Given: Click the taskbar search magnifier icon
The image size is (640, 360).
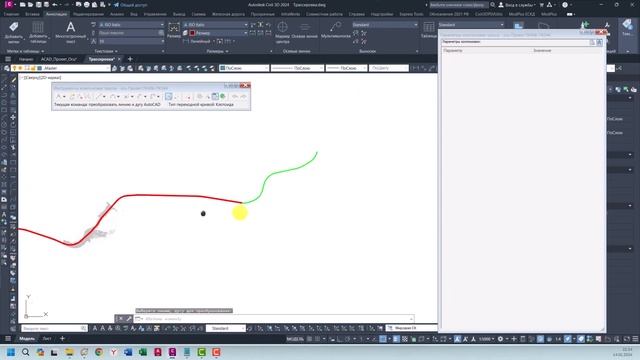Looking at the screenshot, I should [26, 352].
